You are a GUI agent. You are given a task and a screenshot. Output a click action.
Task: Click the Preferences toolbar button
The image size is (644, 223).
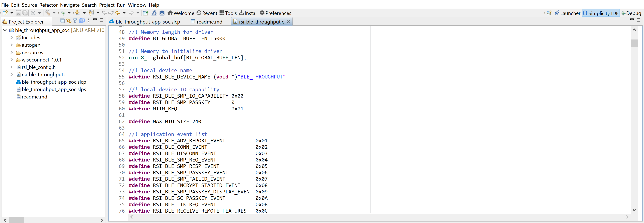275,13
